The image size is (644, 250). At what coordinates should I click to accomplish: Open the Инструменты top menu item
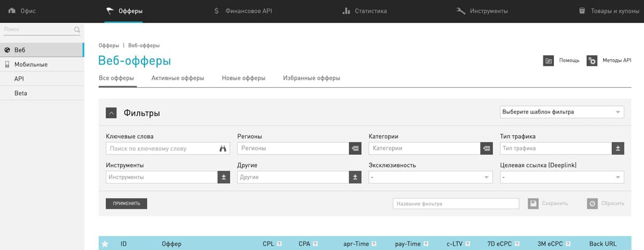click(482, 11)
